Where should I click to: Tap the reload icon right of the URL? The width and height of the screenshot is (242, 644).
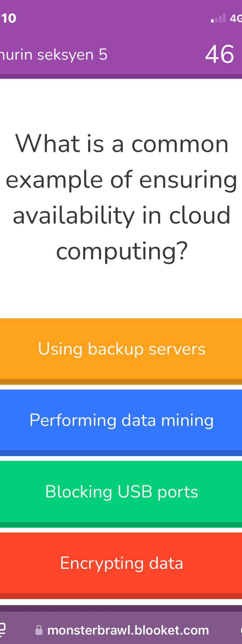240,630
